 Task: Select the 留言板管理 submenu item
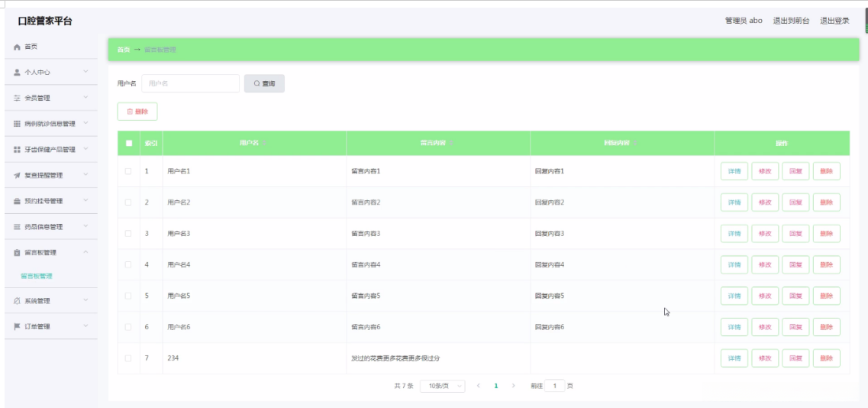(x=37, y=276)
